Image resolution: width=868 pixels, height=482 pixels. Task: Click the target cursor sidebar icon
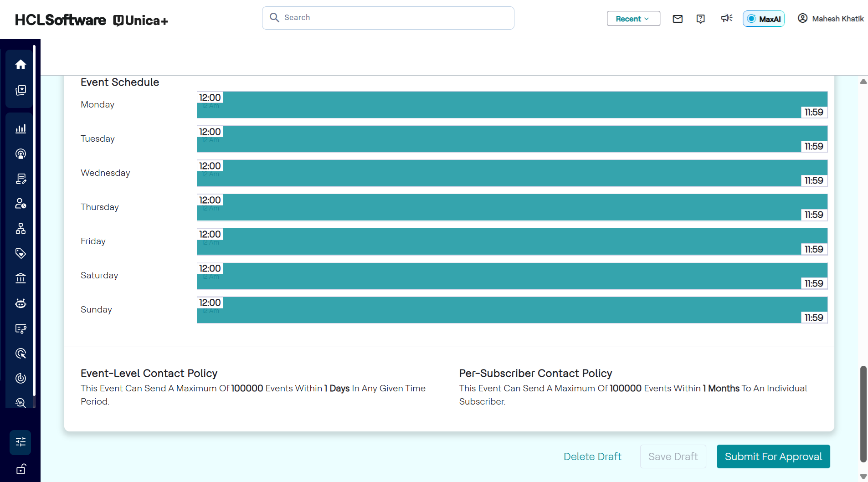[x=21, y=354]
